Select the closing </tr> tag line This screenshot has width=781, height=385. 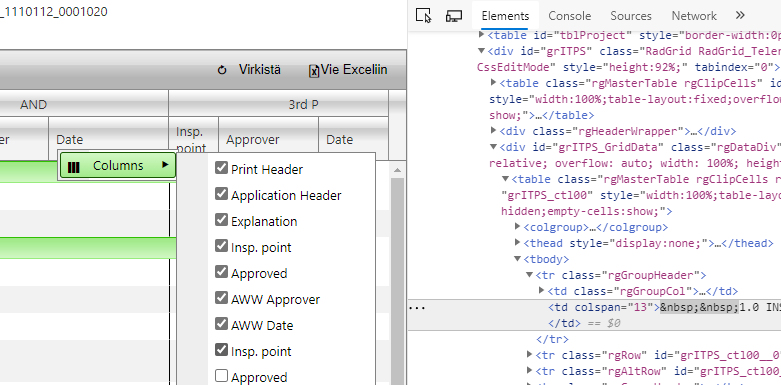[552, 339]
